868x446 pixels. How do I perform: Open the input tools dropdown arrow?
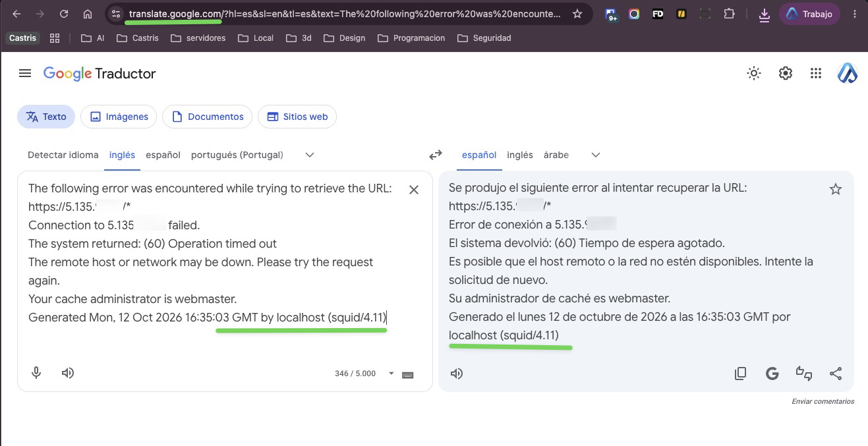(391, 374)
